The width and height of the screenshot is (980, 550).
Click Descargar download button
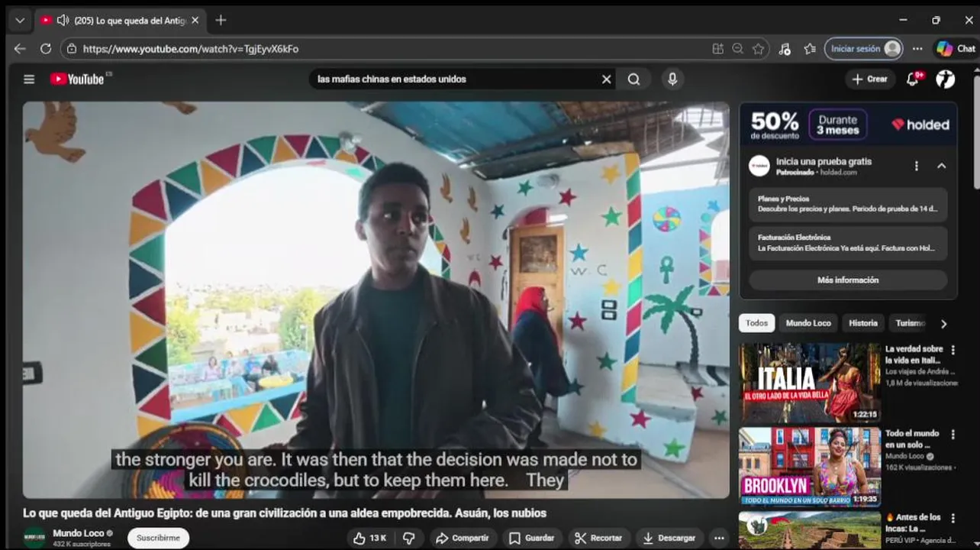(669, 538)
